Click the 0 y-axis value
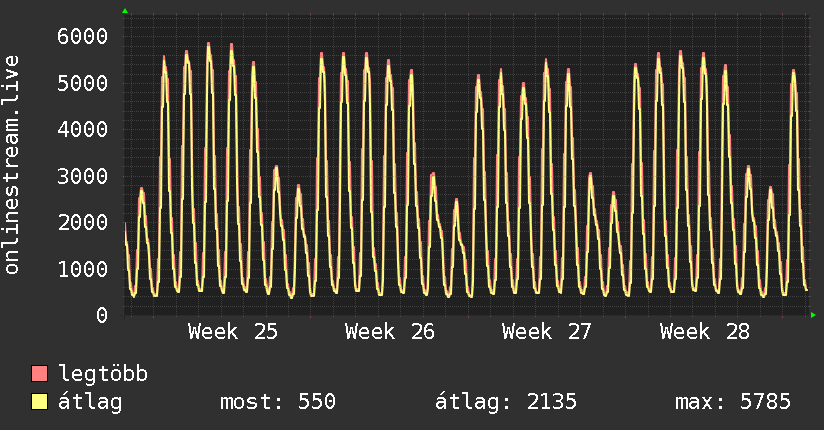The height and width of the screenshot is (430, 824). pos(102,315)
